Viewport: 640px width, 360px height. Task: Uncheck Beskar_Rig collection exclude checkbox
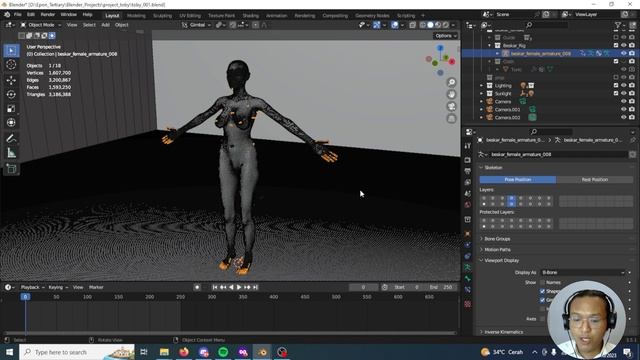point(616,45)
